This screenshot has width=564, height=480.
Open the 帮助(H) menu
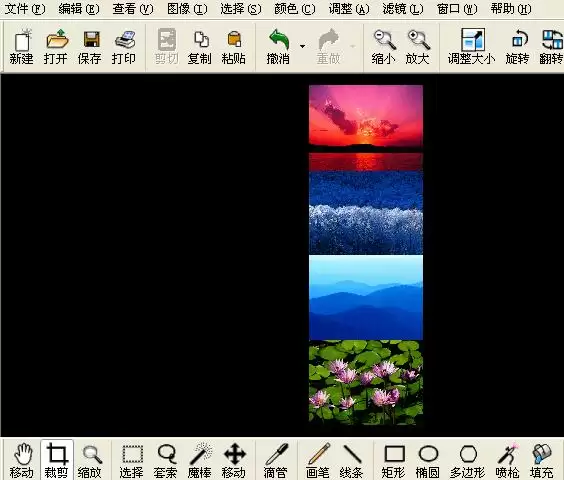coord(511,9)
